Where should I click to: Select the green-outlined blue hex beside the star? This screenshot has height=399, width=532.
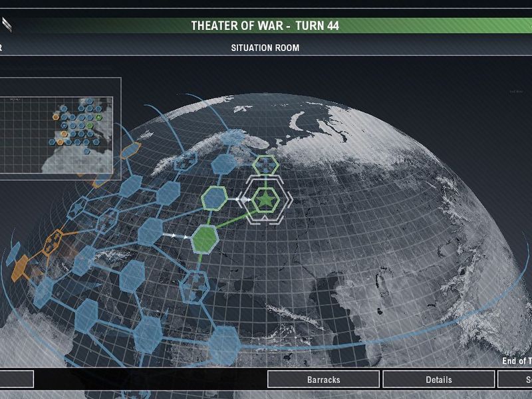pos(214,198)
